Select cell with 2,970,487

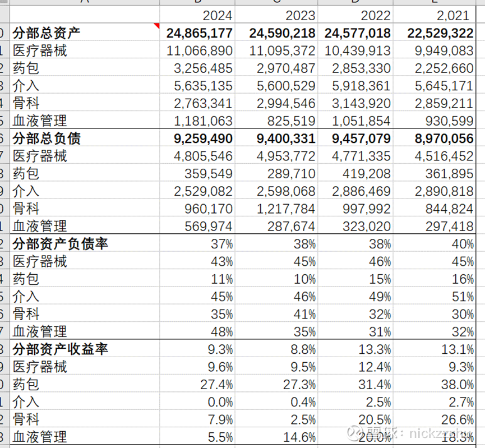coord(276,67)
